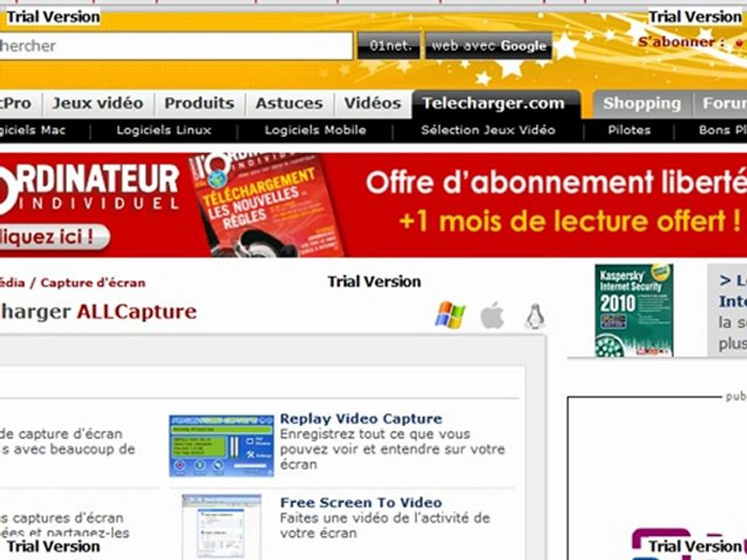
Task: Click the Replay Video Capture title link
Action: point(361,419)
